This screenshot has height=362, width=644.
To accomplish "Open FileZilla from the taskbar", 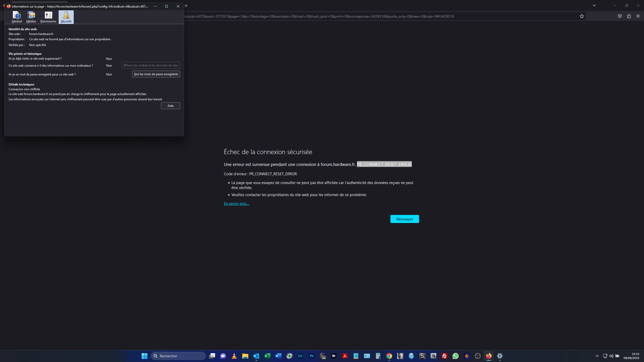I will (x=445, y=356).
